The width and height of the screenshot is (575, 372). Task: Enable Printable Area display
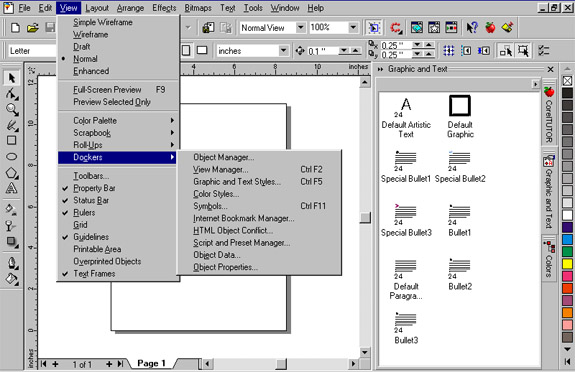[x=97, y=249]
